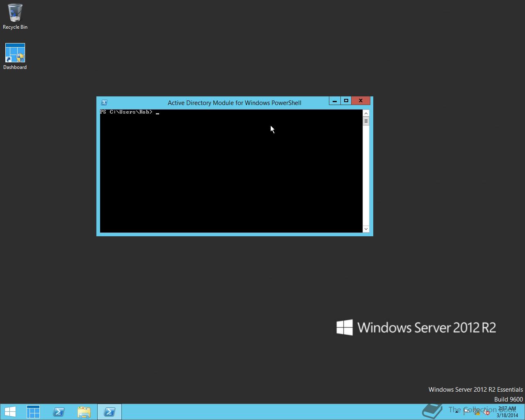Click the console vertical scrollbar thumb
Viewport: 525px width, 420px height.
pos(366,121)
